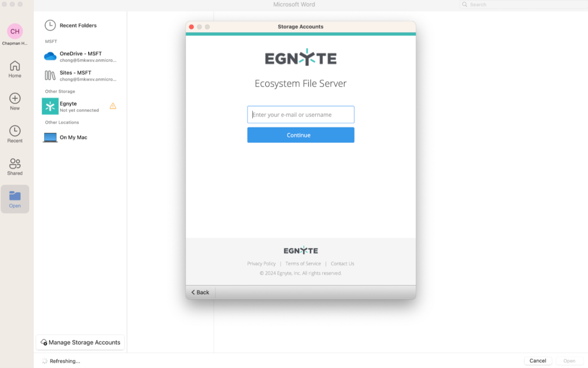The height and width of the screenshot is (368, 588).
Task: Open the CH account avatar
Action: tap(15, 31)
